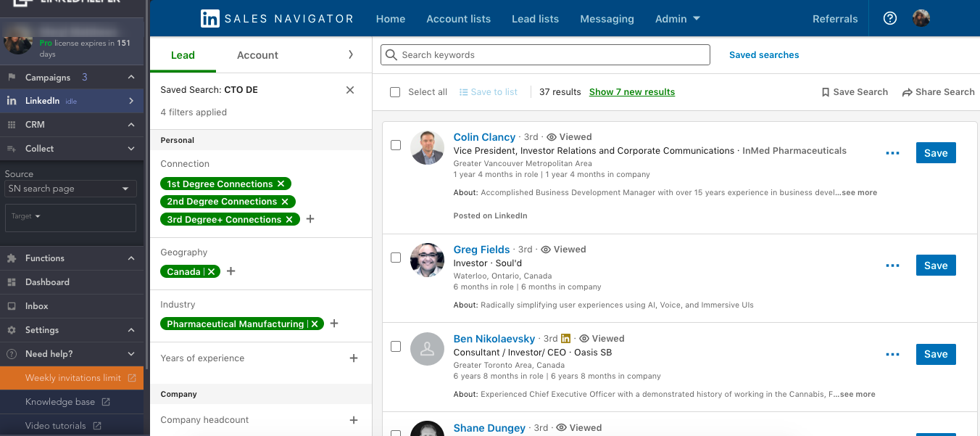980x436 pixels.
Task: Switch to the Lead tab
Action: pos(183,55)
